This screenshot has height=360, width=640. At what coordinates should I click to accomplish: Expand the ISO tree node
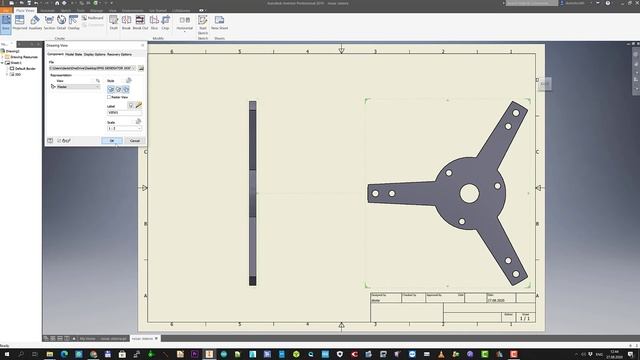(7, 75)
